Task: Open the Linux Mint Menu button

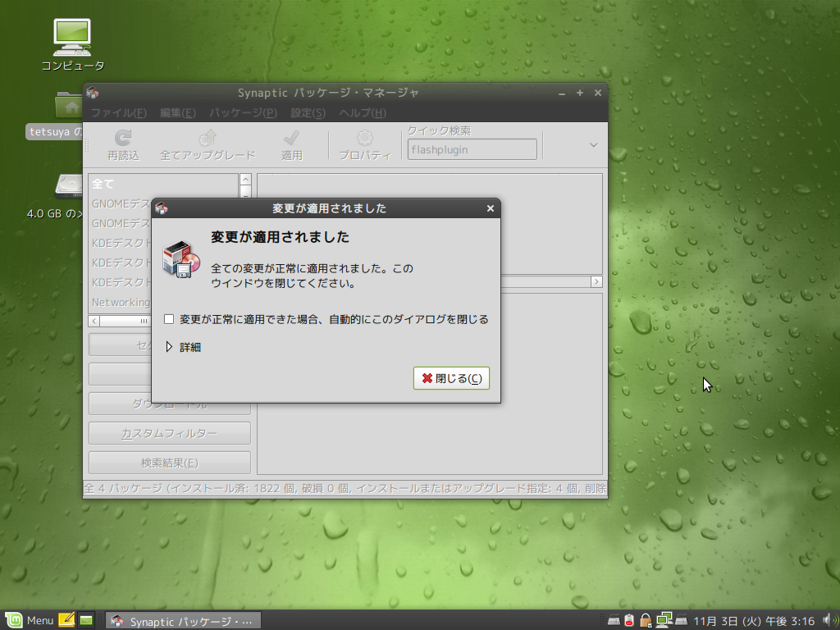Action: (x=29, y=620)
